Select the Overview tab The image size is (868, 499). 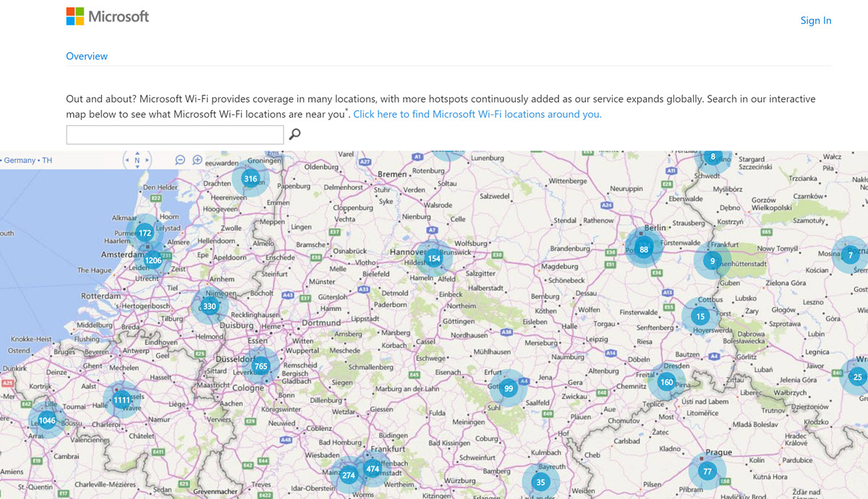tap(87, 56)
